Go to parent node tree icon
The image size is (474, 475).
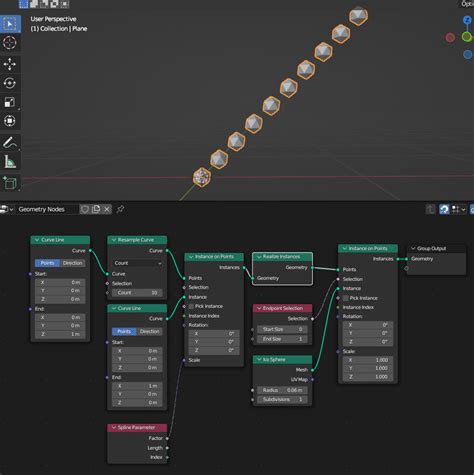(430, 209)
